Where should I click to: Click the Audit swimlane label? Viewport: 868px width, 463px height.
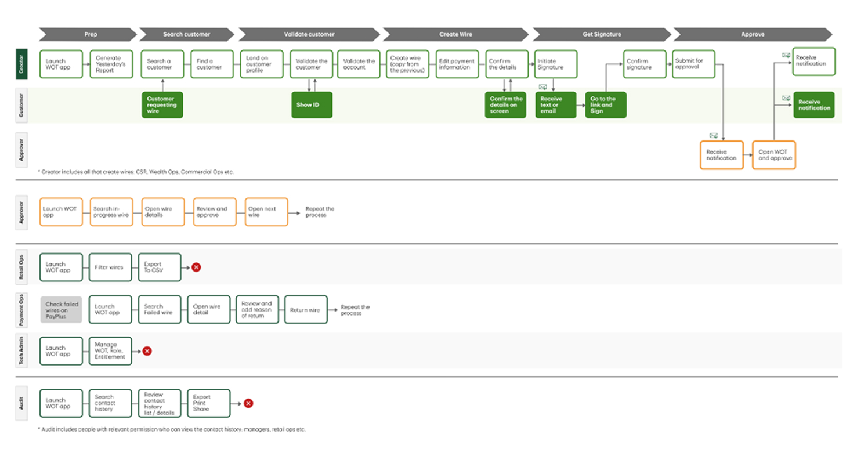[x=22, y=403]
